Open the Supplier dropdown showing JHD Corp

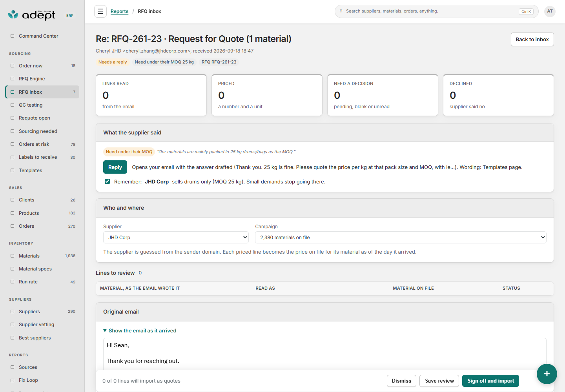click(176, 238)
